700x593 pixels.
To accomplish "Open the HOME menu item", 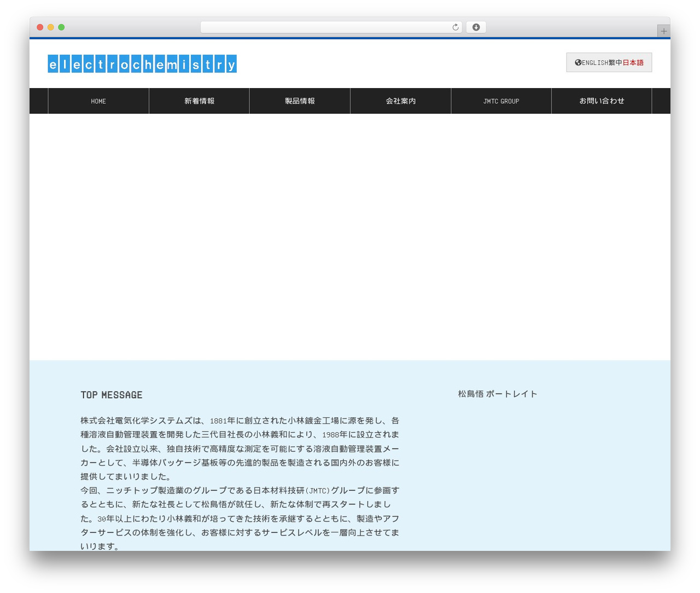I will (x=98, y=101).
